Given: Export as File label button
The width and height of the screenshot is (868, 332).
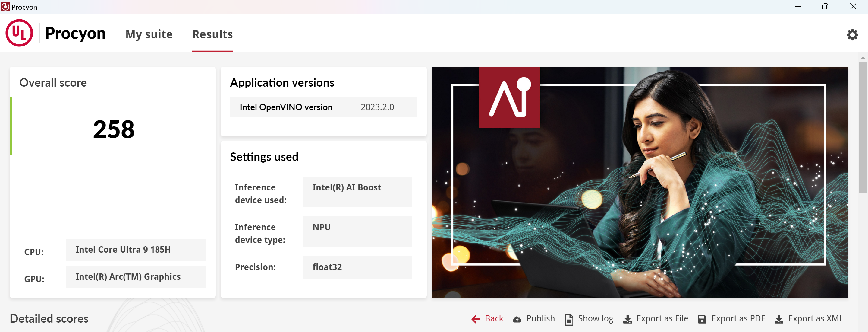Looking at the screenshot, I should point(662,318).
